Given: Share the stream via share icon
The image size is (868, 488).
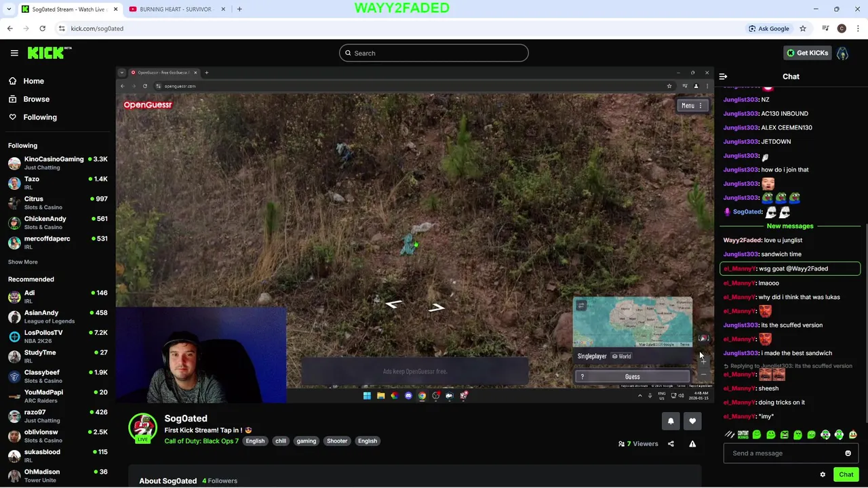Looking at the screenshot, I should click(671, 444).
